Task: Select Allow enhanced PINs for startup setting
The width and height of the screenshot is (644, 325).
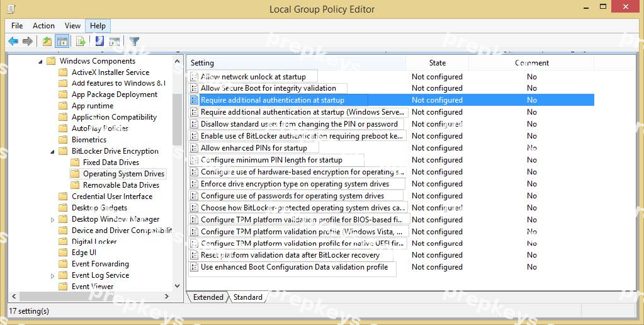Action: [x=254, y=148]
